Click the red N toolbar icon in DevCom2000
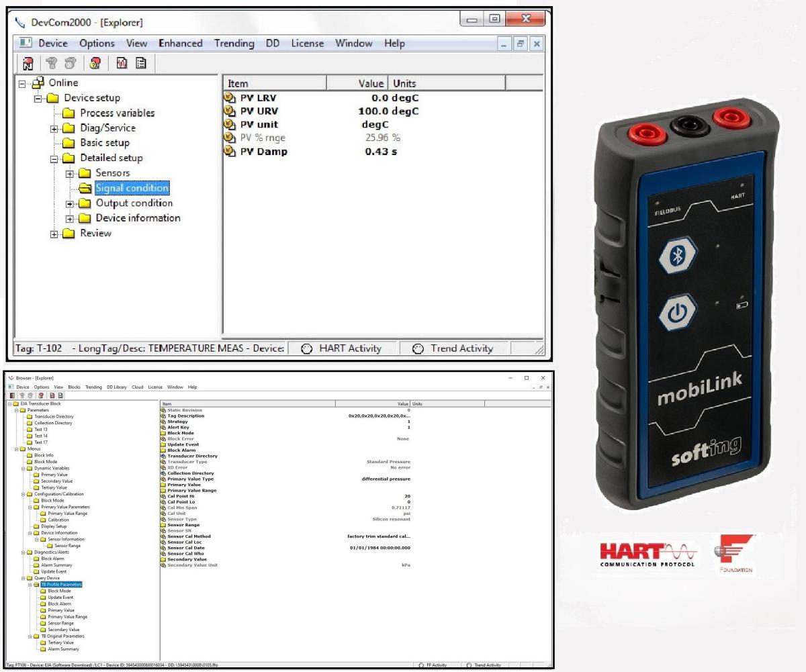 tap(28, 64)
